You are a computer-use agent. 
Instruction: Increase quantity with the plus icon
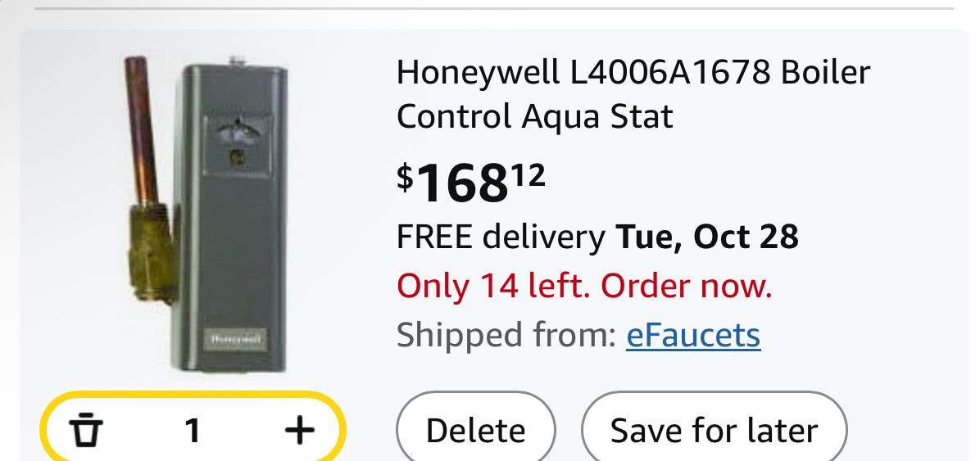[299, 430]
